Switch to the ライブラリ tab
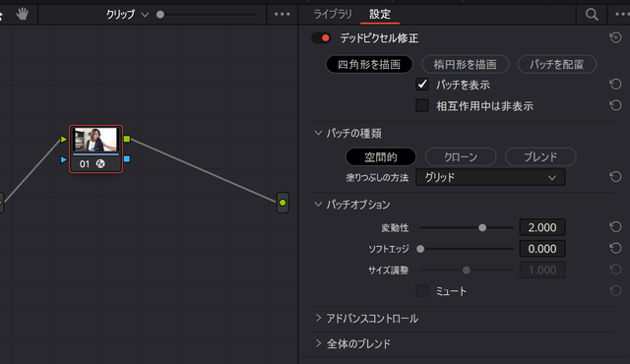This screenshot has height=364, width=630. pyautogui.click(x=333, y=15)
